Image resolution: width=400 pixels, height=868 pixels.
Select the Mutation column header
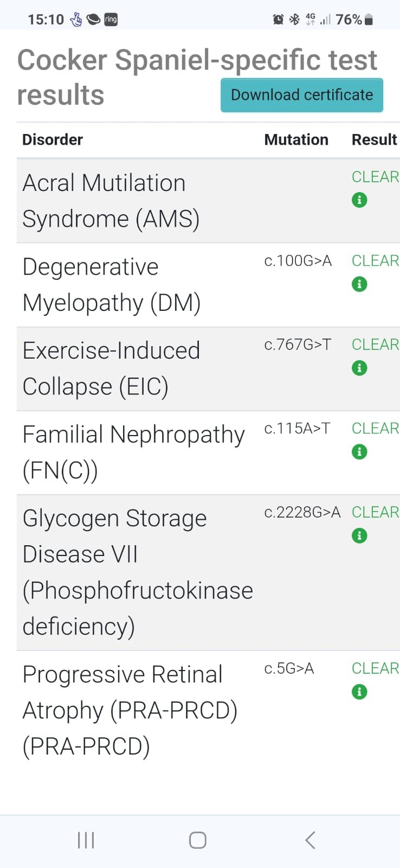(x=296, y=140)
